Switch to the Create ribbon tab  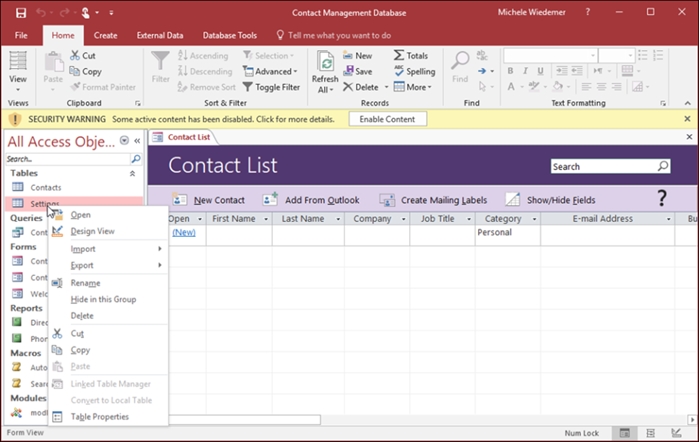(106, 35)
